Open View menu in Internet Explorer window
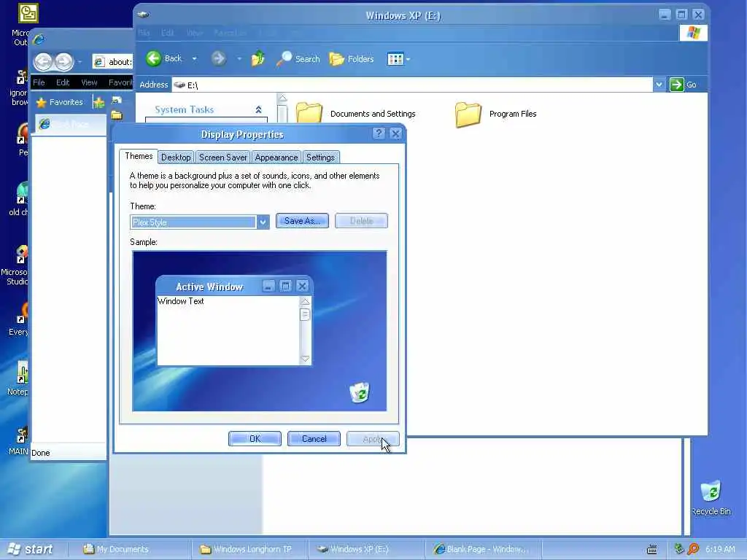Viewport: 747px width, 560px height. coord(89,82)
